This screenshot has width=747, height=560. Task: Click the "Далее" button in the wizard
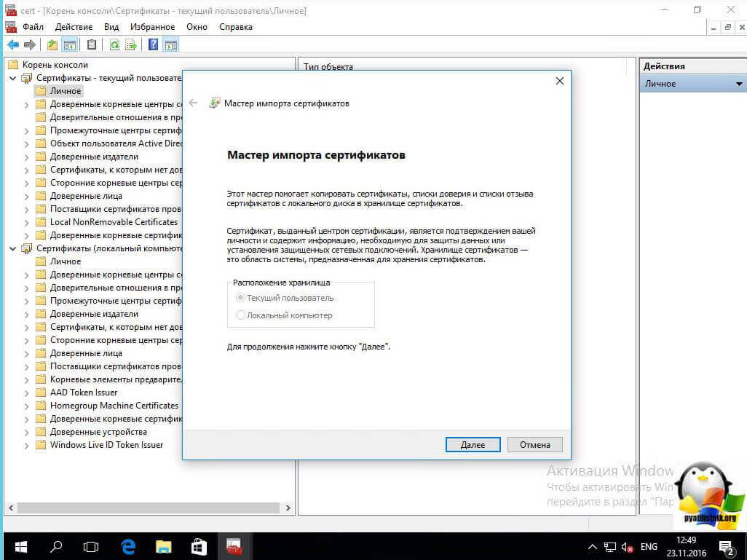[x=473, y=444]
